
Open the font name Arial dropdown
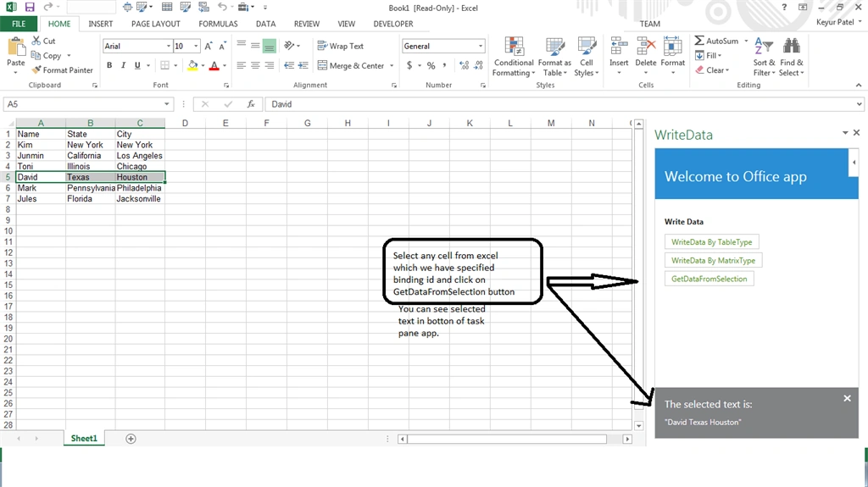[x=169, y=46]
